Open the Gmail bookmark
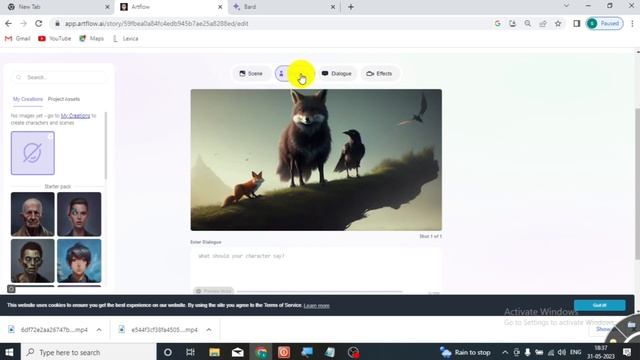The height and width of the screenshot is (360, 640). 18,39
